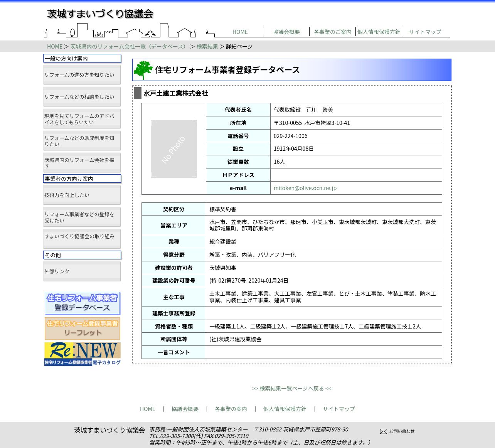Select 外部リンク sidebar item
Viewport: 495px width, 448px height.
[82, 271]
